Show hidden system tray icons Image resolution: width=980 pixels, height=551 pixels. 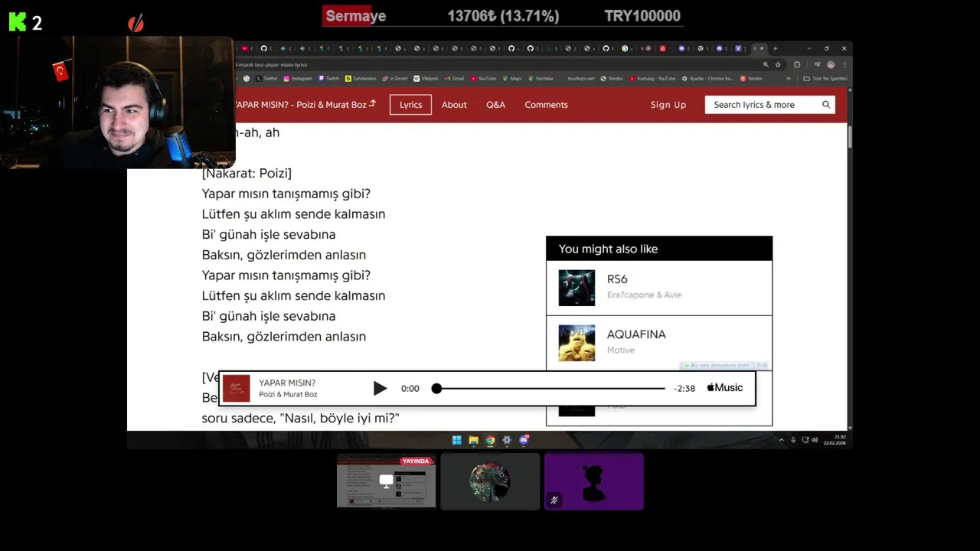coord(781,440)
